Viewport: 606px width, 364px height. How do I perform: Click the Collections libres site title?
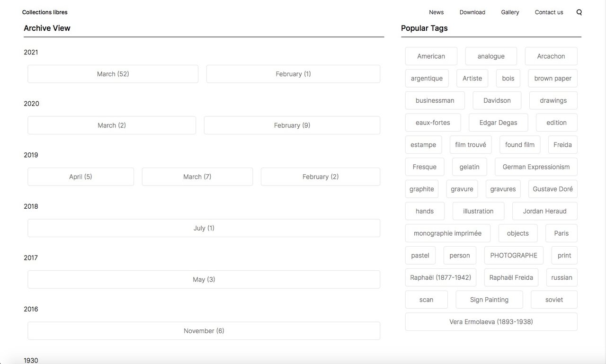pyautogui.click(x=45, y=12)
